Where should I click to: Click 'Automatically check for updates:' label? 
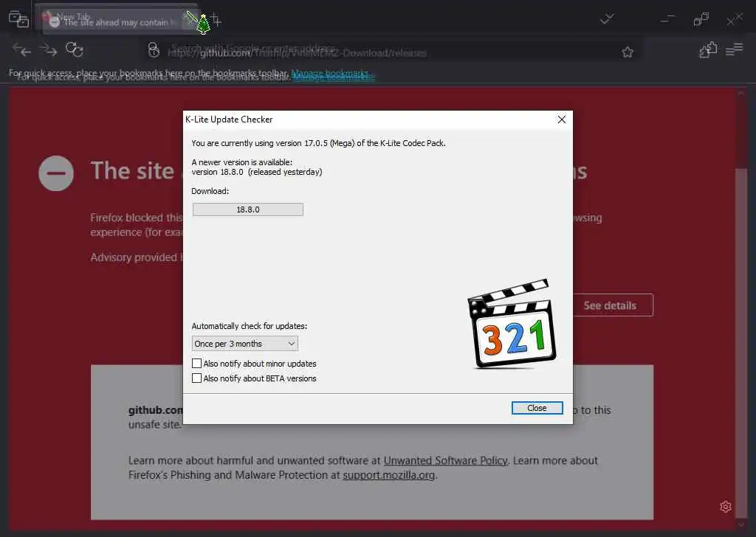point(250,326)
